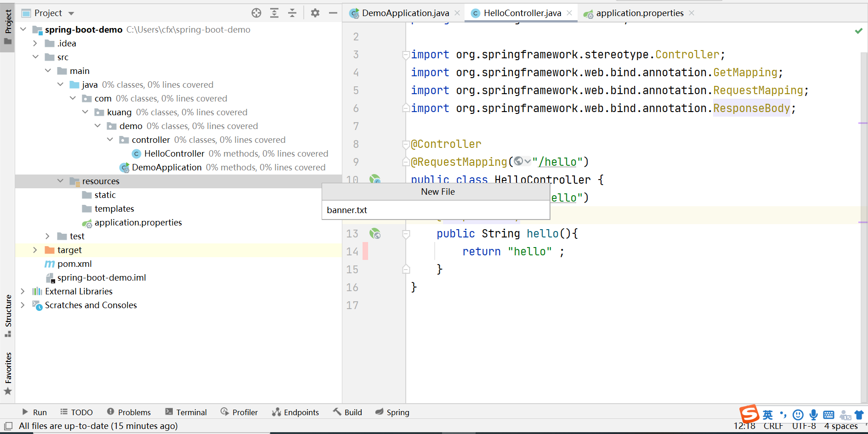Click the New File name input field
The height and width of the screenshot is (434, 868).
[x=436, y=210]
